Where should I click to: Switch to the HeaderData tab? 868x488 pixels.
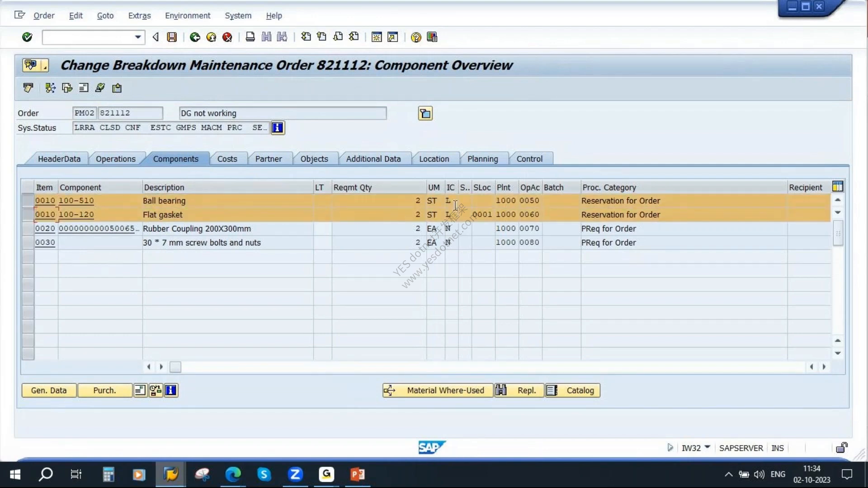59,159
